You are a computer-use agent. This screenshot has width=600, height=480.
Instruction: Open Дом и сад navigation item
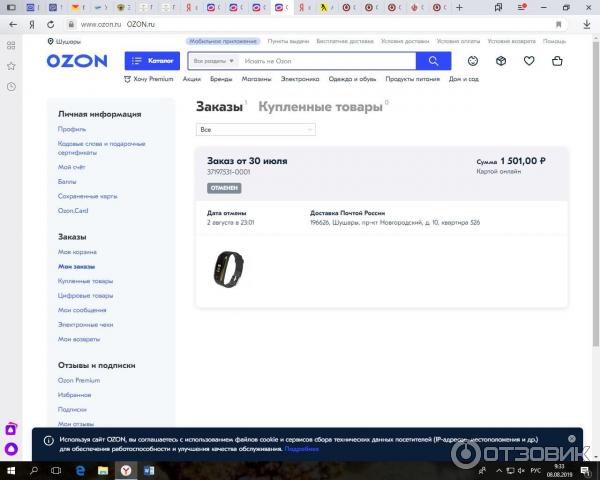click(464, 79)
